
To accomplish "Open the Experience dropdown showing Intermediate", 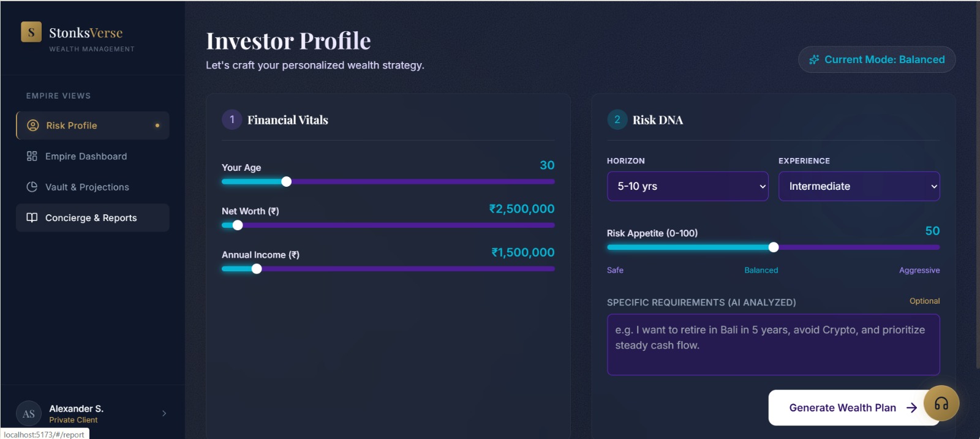I will click(859, 186).
